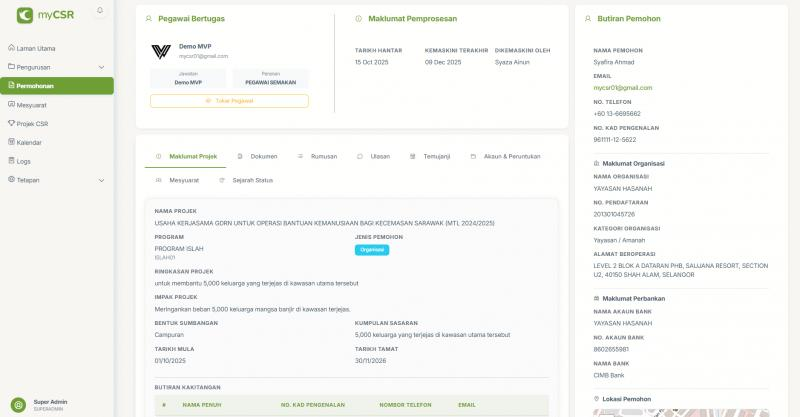
Task: Click the notification bell icon
Action: [x=100, y=10]
